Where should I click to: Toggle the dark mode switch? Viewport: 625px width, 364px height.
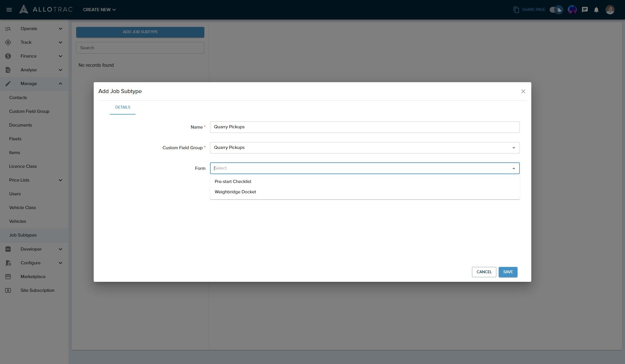556,10
